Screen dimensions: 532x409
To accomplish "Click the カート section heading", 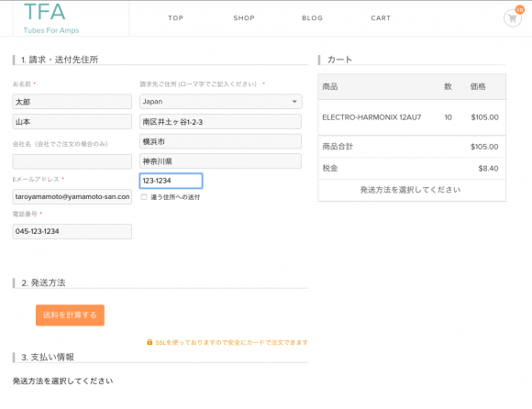I will 339,60.
